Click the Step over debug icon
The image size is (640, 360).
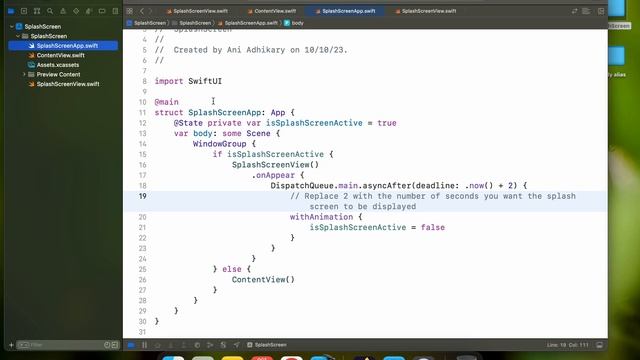click(158, 345)
